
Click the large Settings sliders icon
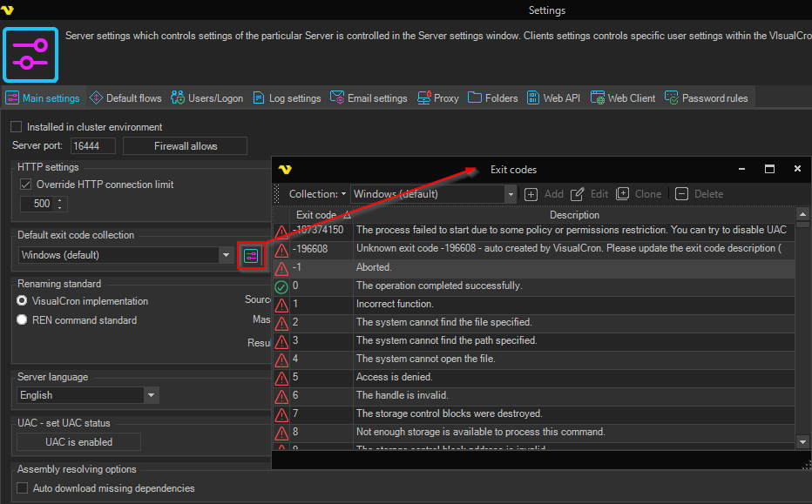[30, 54]
